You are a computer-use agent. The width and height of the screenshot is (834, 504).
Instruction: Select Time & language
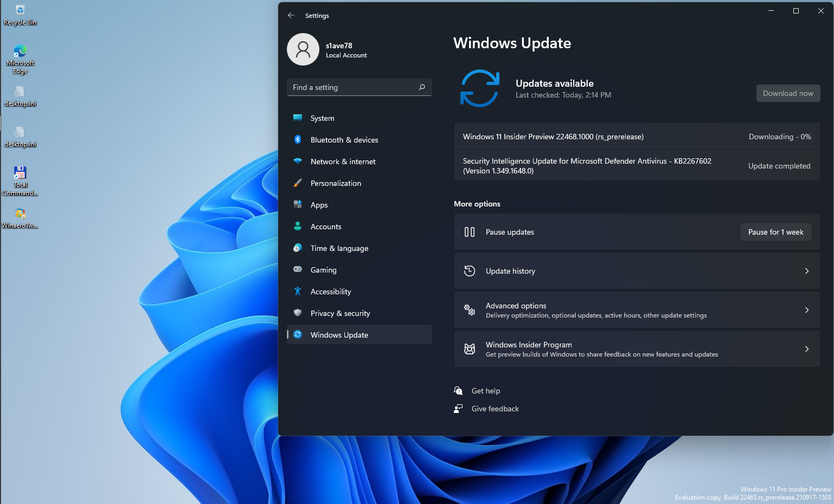[360, 248]
